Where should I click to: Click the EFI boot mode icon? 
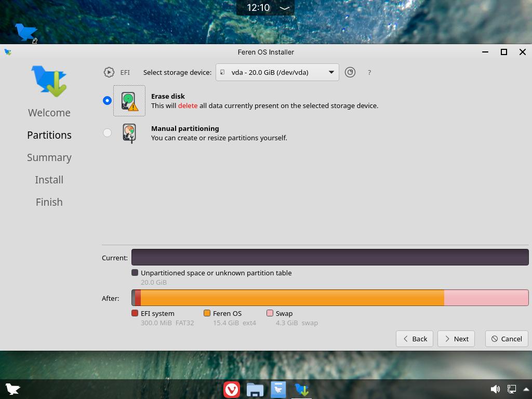(x=109, y=72)
